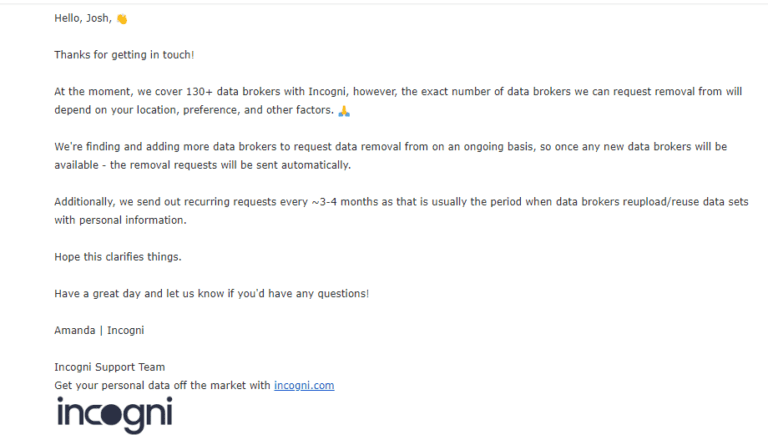Click the "with personal information." line
This screenshot has height=435, width=768.
tap(120, 220)
